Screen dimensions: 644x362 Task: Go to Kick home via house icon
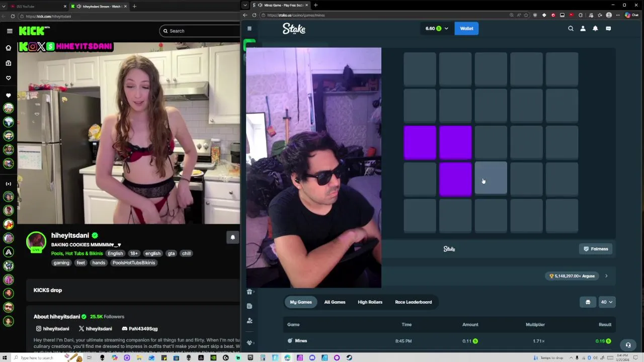tap(8, 48)
